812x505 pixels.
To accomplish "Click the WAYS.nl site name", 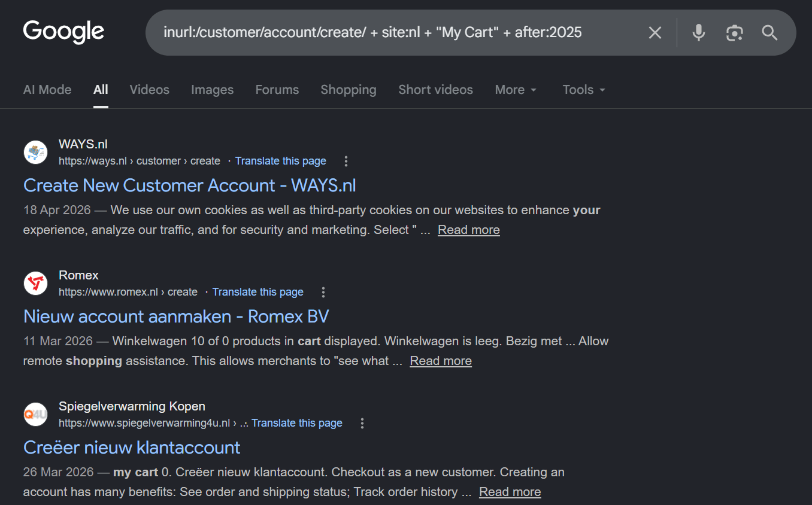I will [x=83, y=144].
